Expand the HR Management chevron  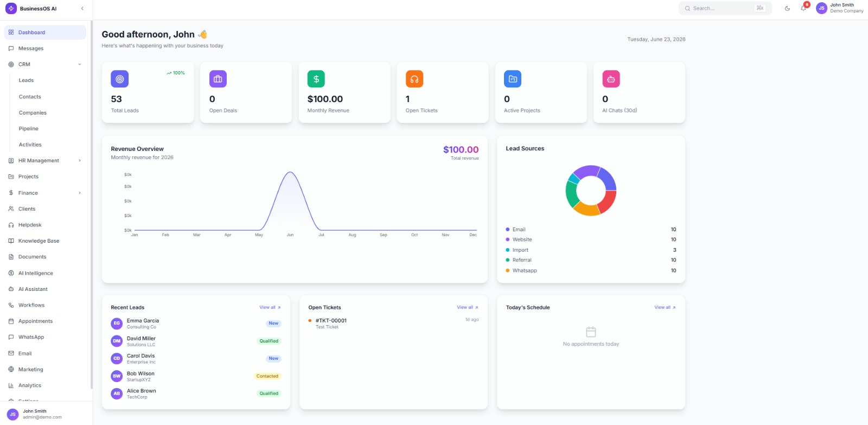pyautogui.click(x=80, y=161)
